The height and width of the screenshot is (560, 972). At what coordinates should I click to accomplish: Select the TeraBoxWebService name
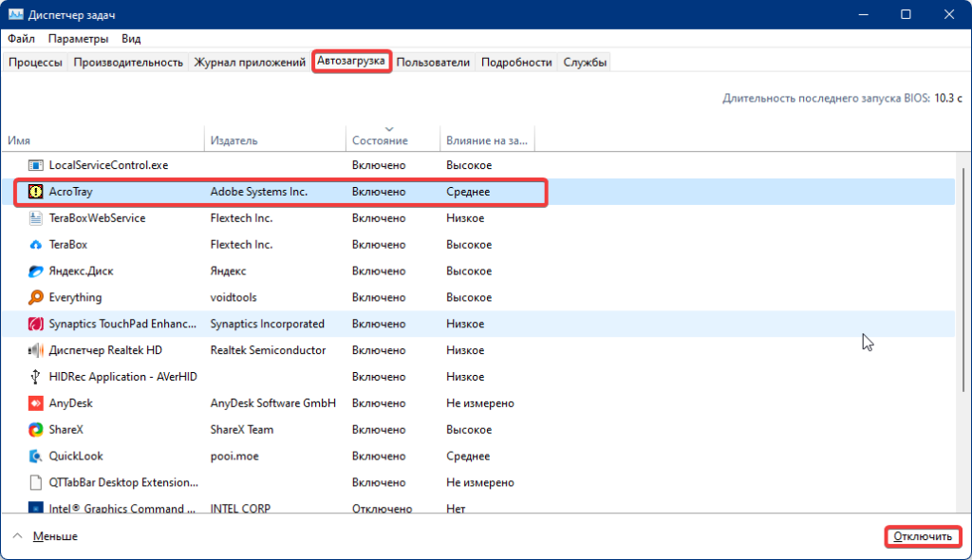point(98,218)
